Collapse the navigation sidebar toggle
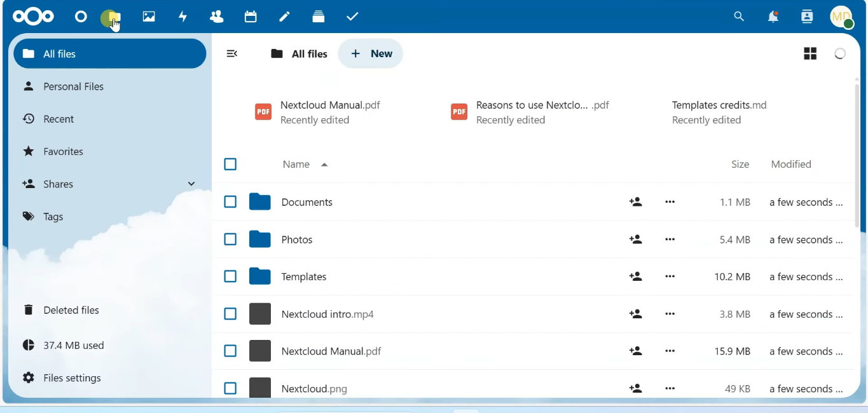Screen dimensions: 868x413 click(x=233, y=54)
